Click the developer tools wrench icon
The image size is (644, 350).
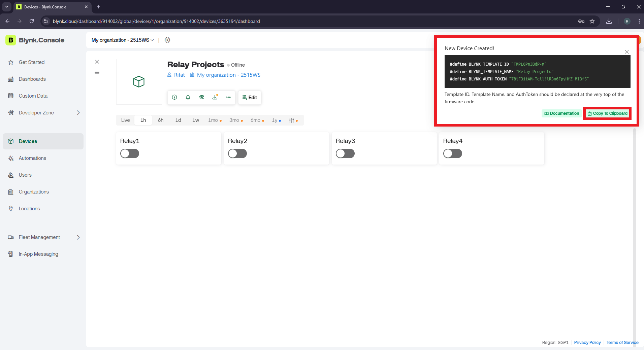tap(201, 97)
